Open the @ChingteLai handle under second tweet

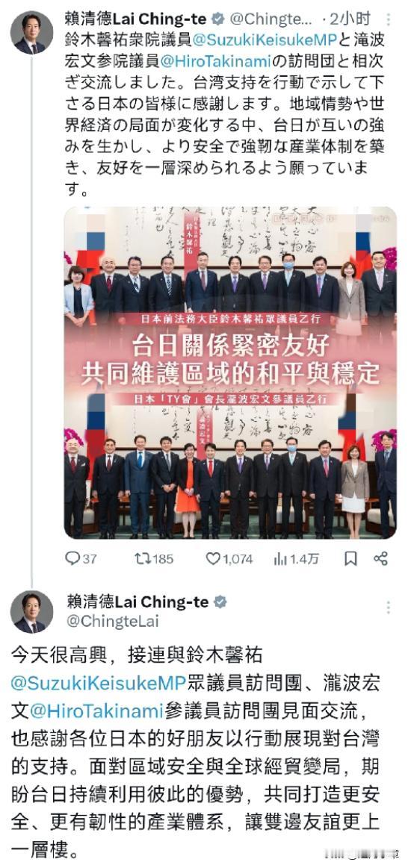113,621
